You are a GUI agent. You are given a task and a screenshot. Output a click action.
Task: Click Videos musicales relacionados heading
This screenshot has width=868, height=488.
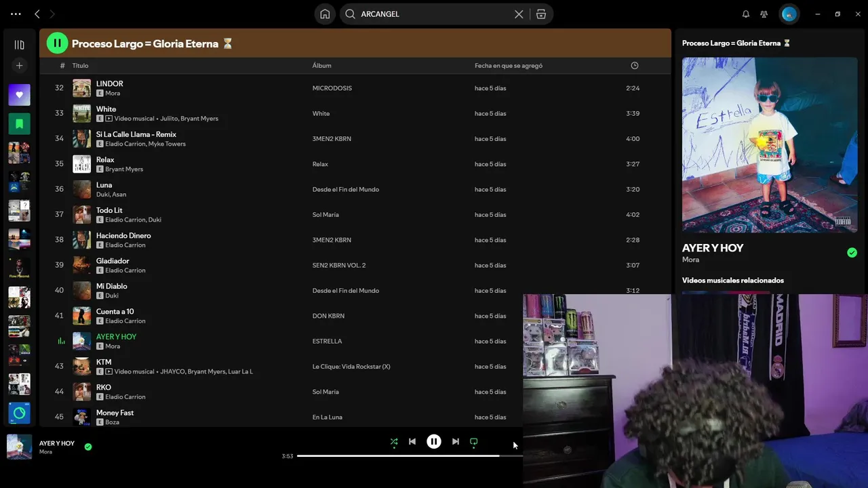coord(733,280)
